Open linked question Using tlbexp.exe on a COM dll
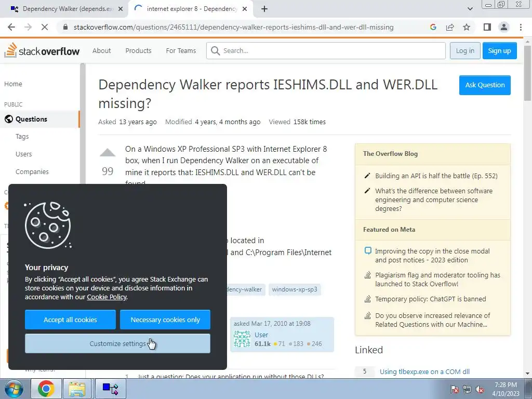Image resolution: width=532 pixels, height=399 pixels. 424,371
